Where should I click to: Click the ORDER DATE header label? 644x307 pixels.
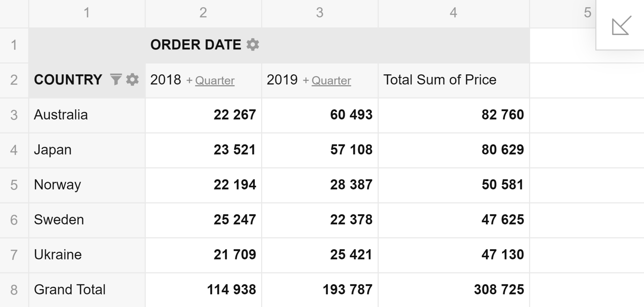(x=196, y=45)
